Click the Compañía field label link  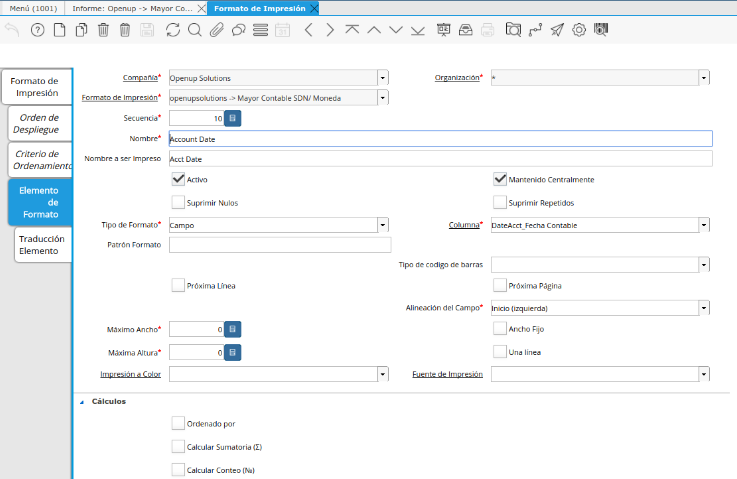click(139, 77)
